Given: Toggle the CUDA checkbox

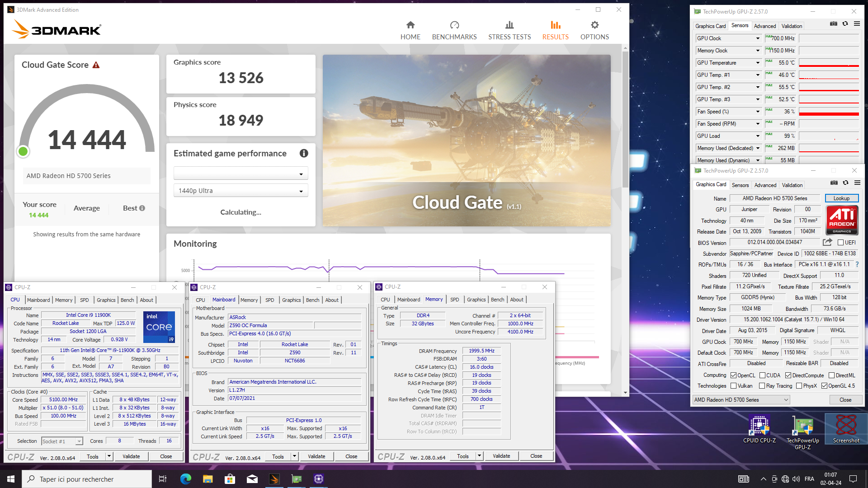Looking at the screenshot, I should click(762, 375).
